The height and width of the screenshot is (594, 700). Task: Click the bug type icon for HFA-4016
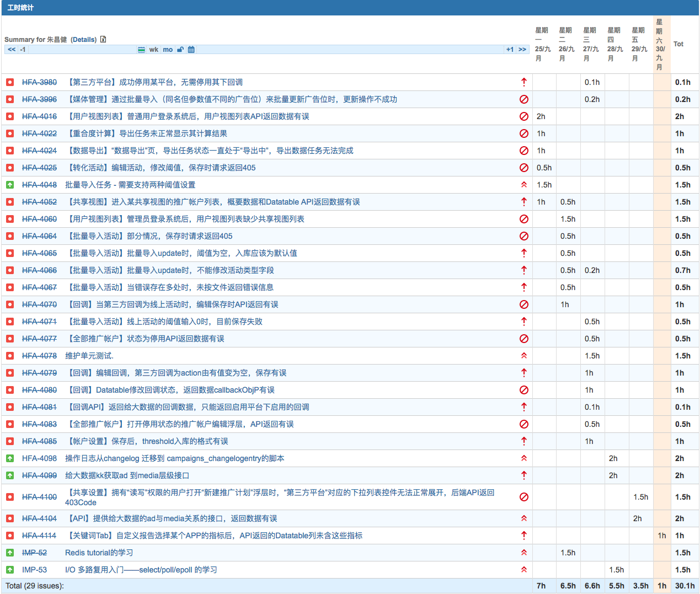point(10,116)
